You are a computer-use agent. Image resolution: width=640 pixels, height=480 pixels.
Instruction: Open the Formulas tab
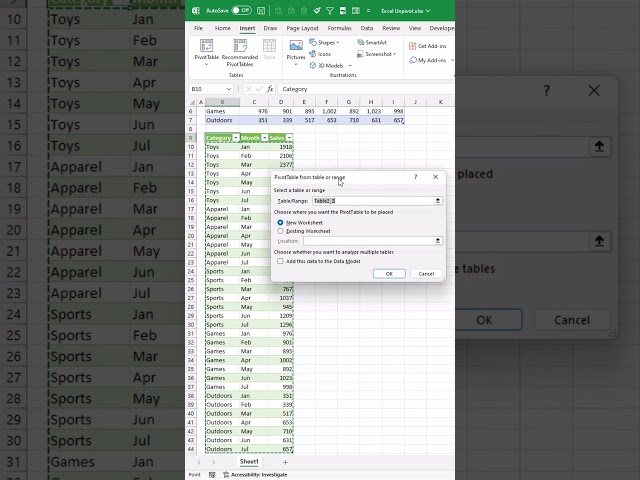[x=339, y=28]
